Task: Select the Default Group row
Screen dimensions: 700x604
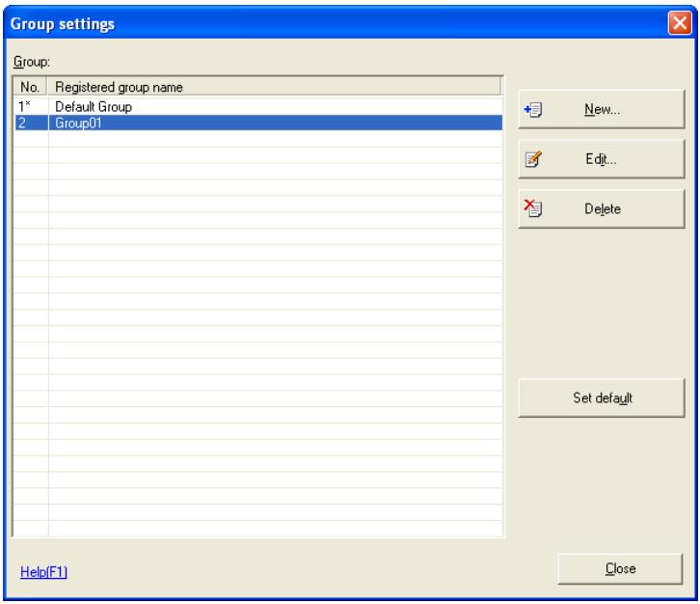Action: pyautogui.click(x=258, y=107)
